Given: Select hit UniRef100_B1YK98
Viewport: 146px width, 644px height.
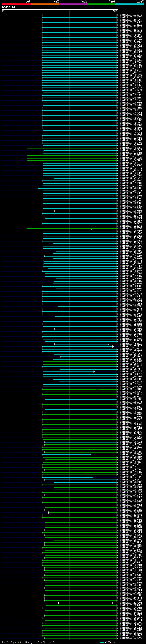Looking at the screenshot, I should (x=131, y=520).
